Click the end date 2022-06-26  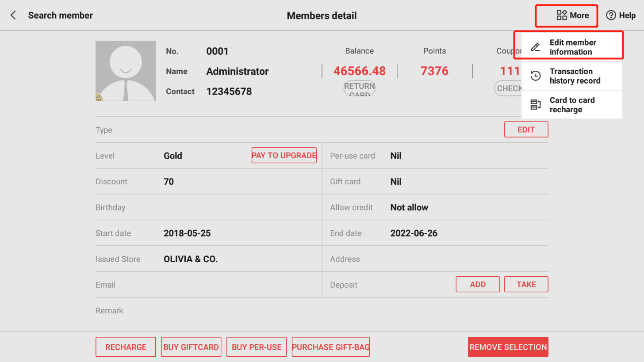pyautogui.click(x=414, y=233)
